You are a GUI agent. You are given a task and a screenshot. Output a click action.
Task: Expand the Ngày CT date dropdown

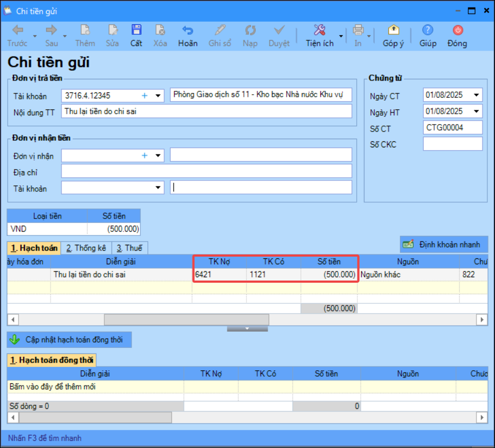(476, 95)
